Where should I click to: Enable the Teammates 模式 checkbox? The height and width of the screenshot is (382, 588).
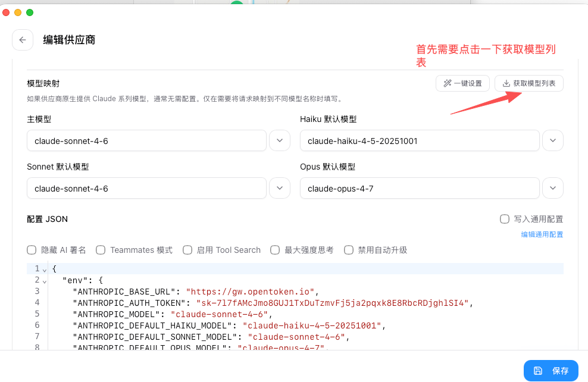101,250
